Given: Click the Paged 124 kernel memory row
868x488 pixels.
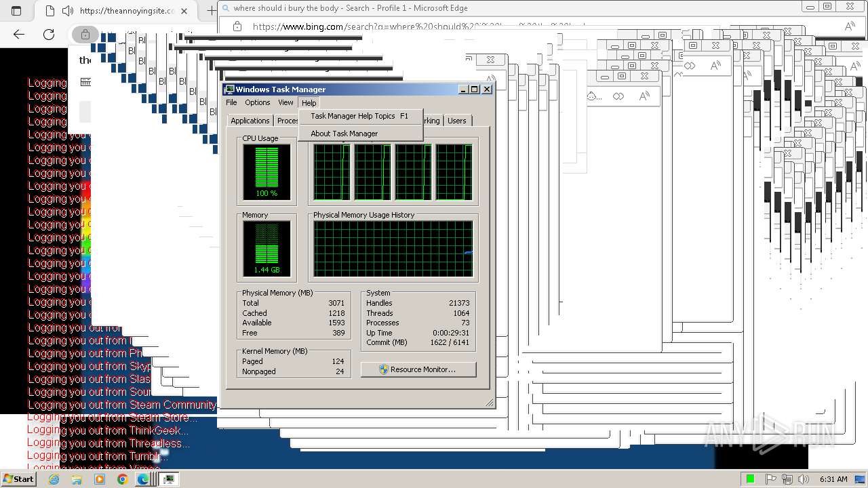Looking at the screenshot, I should coord(293,361).
